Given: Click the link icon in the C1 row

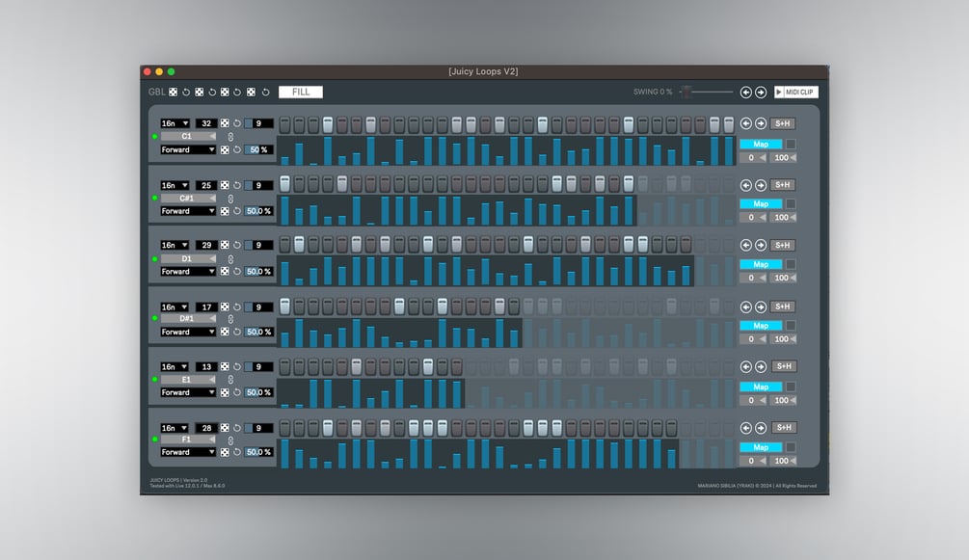Looking at the screenshot, I should pyautogui.click(x=230, y=137).
